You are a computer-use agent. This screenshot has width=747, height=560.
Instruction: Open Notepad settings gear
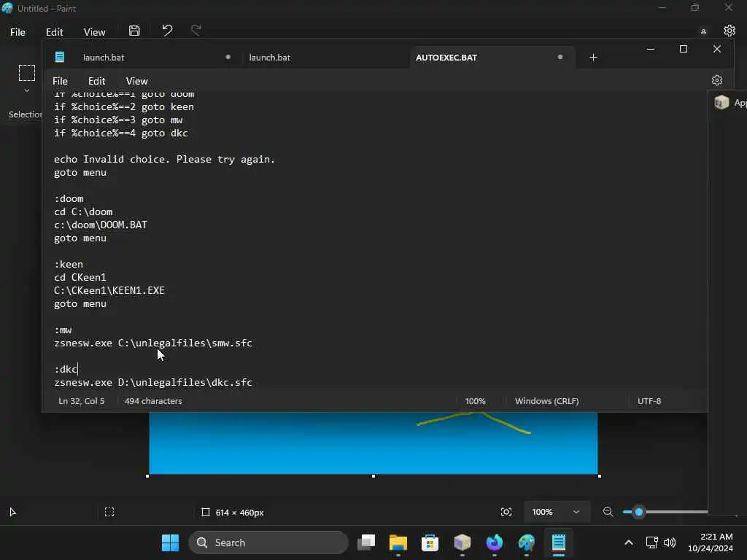[716, 80]
